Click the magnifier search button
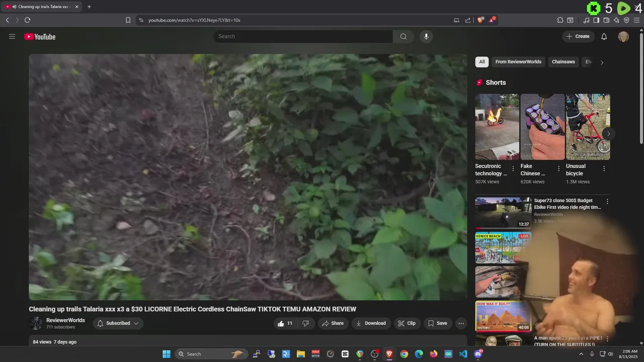 (x=404, y=36)
